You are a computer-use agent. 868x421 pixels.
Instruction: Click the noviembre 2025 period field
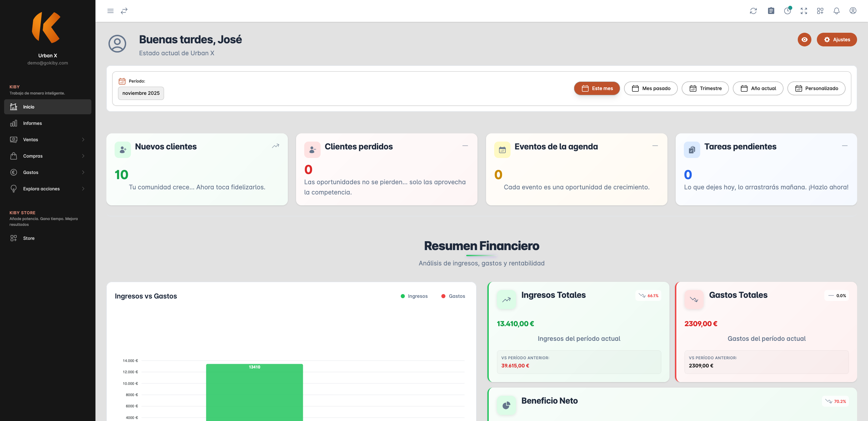(141, 93)
